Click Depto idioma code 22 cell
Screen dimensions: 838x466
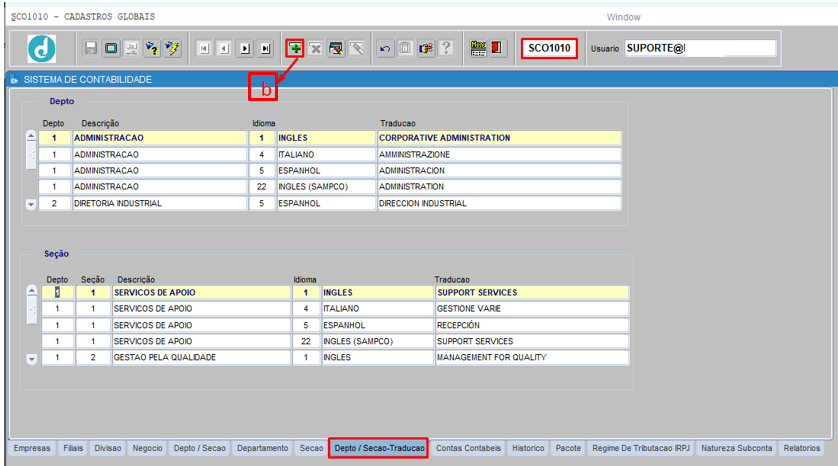click(x=261, y=187)
